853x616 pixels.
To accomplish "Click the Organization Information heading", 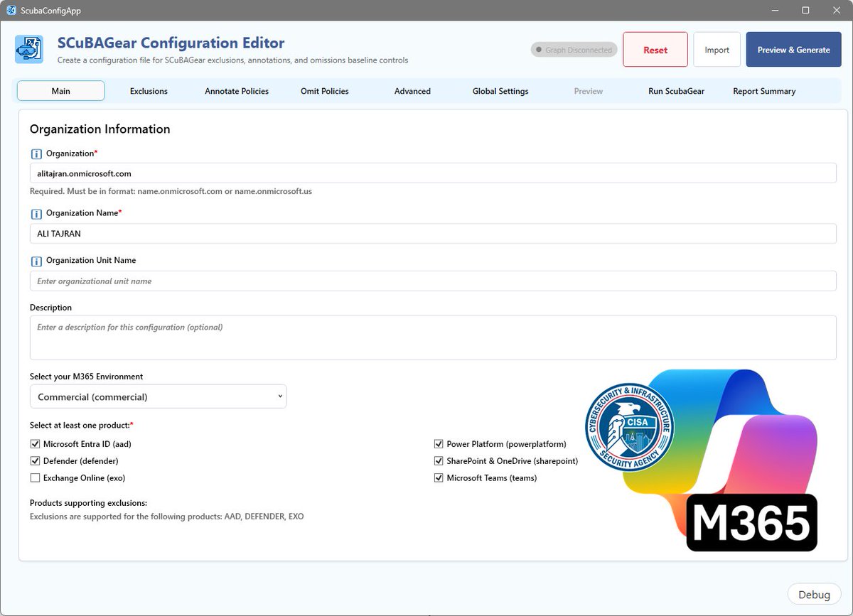I will 100,129.
